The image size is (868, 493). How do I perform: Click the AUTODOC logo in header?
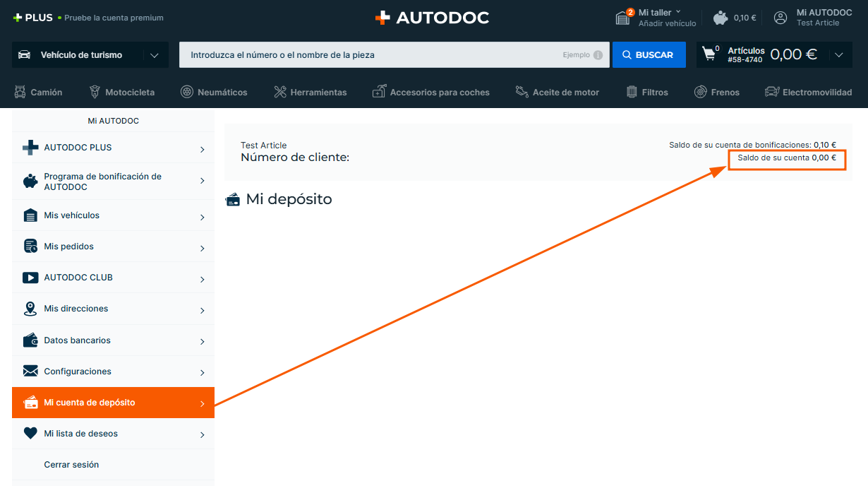pos(432,18)
